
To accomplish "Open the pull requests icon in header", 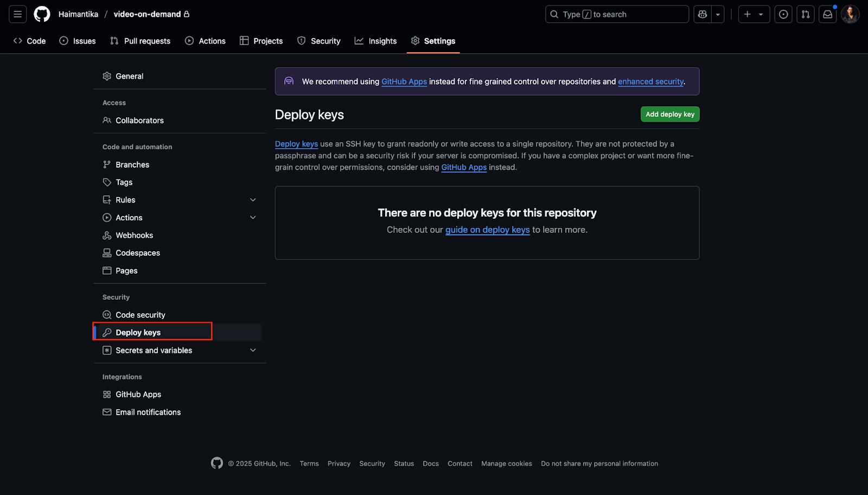I will [806, 14].
